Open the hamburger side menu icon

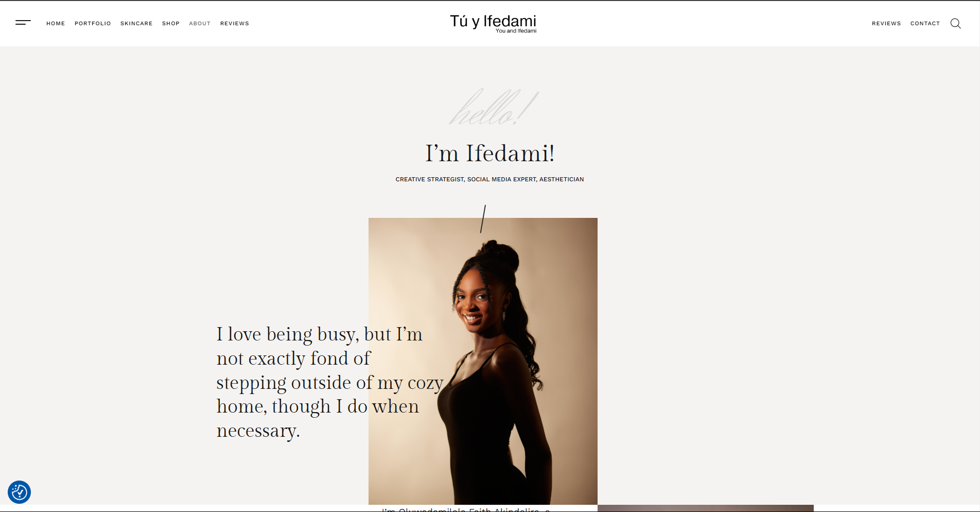click(x=23, y=23)
